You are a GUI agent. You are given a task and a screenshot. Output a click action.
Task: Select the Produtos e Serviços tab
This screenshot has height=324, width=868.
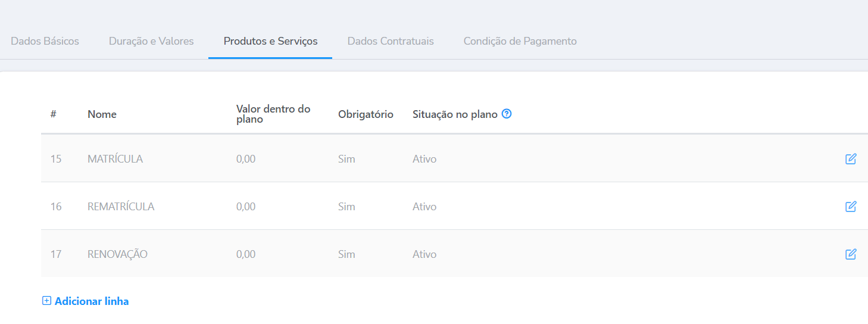pos(270,41)
